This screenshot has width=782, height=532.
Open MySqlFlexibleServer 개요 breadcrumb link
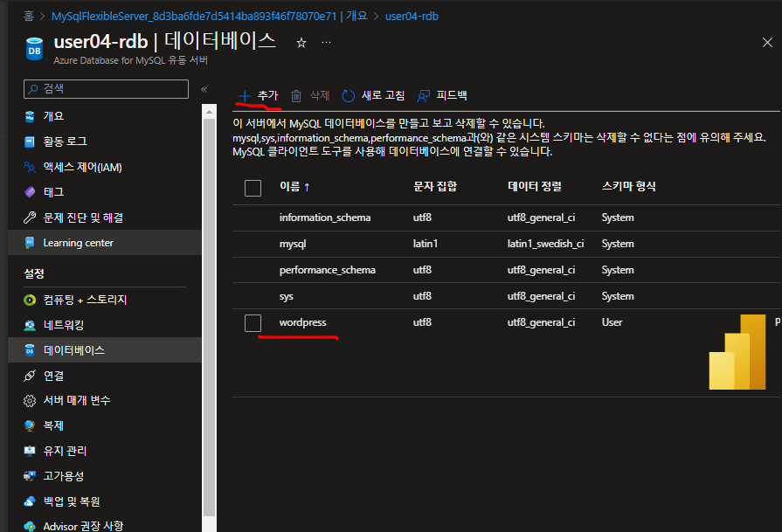coord(210,16)
